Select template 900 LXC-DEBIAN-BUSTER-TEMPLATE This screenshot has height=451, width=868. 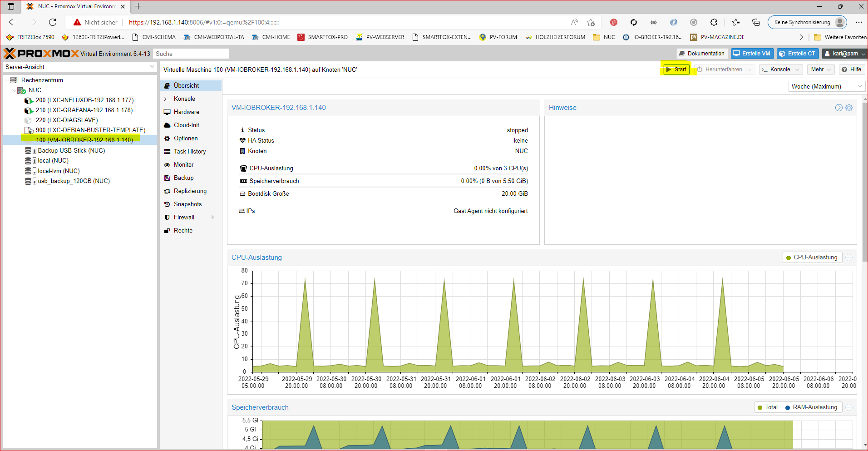90,130
